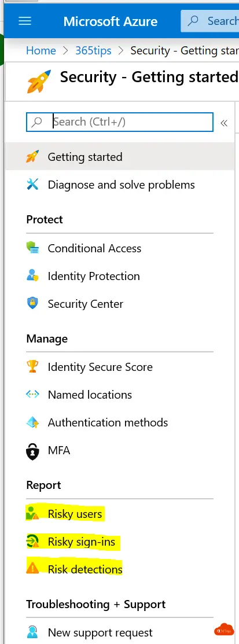Collapse the sidebar with double chevron
The width and height of the screenshot is (239, 644).
(x=224, y=123)
